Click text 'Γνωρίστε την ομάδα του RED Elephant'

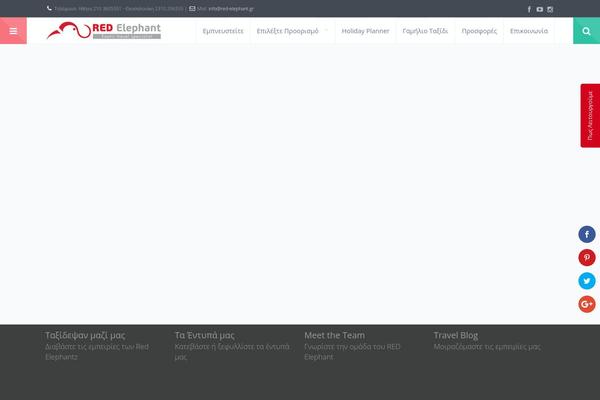coord(352,352)
